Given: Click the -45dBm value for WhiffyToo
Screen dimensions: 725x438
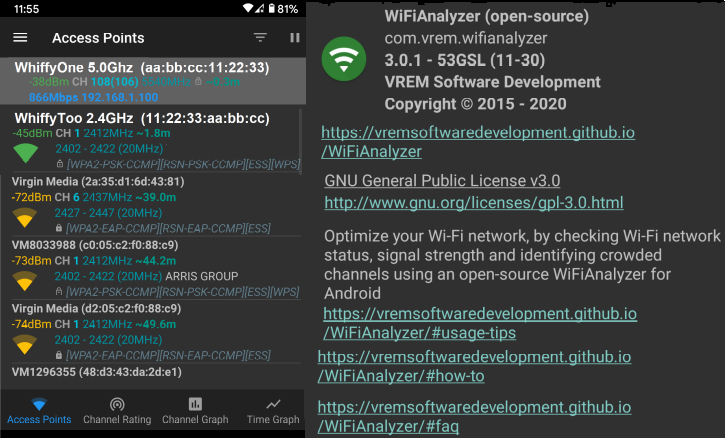Looking at the screenshot, I should pos(32,133).
